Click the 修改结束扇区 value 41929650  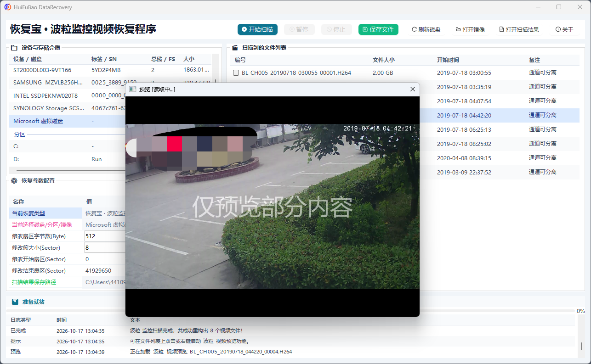(98, 271)
